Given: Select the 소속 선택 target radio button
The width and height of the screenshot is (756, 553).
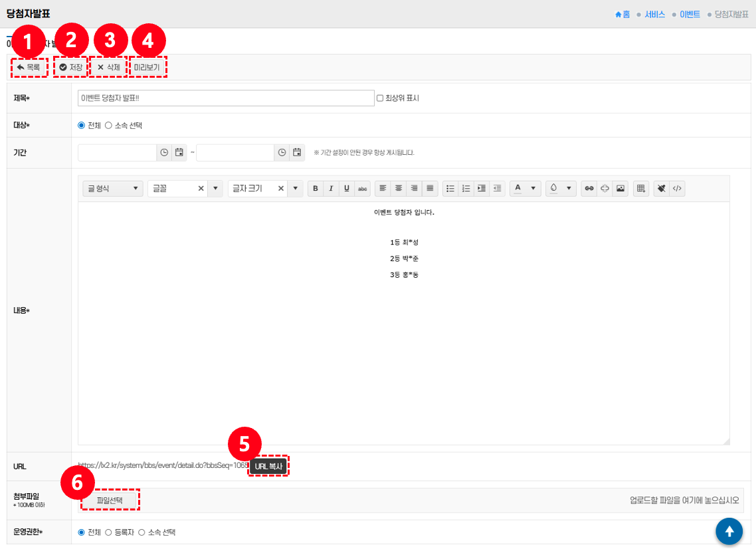Looking at the screenshot, I should [108, 125].
